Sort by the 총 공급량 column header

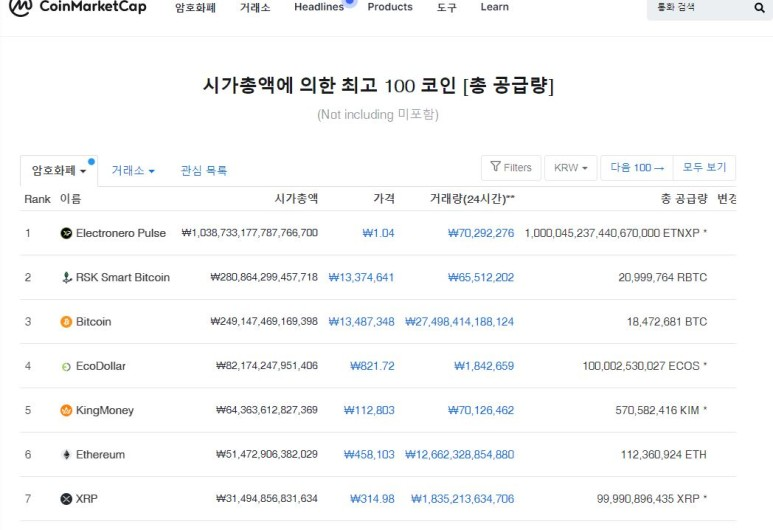[684, 199]
